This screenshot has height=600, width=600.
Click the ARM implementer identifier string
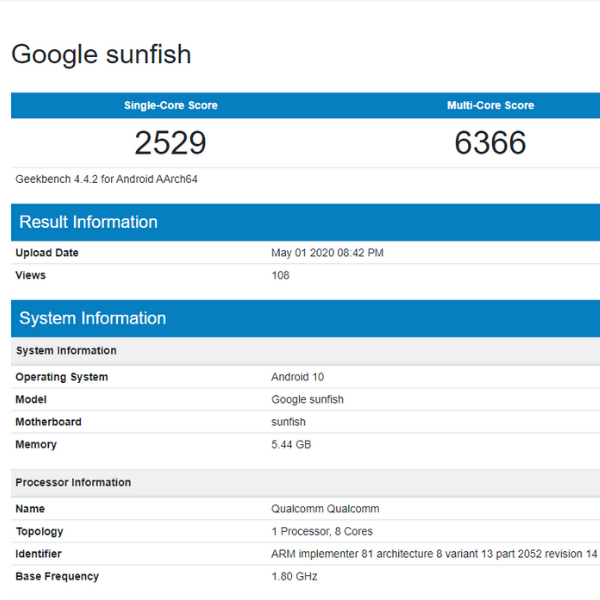[434, 554]
